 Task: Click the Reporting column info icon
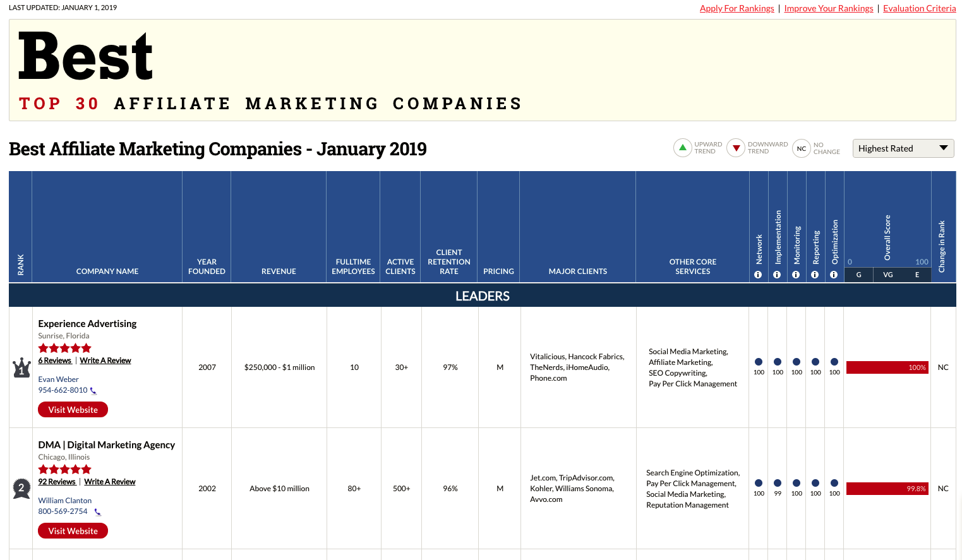tap(815, 275)
